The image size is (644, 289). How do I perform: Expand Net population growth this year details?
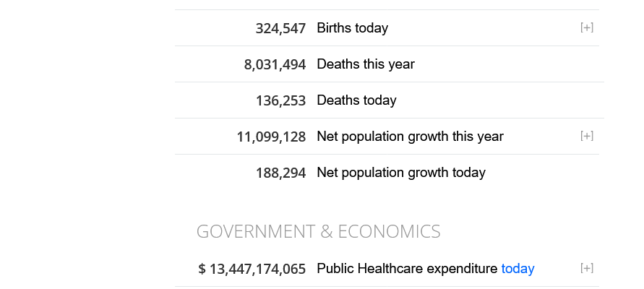(x=586, y=137)
